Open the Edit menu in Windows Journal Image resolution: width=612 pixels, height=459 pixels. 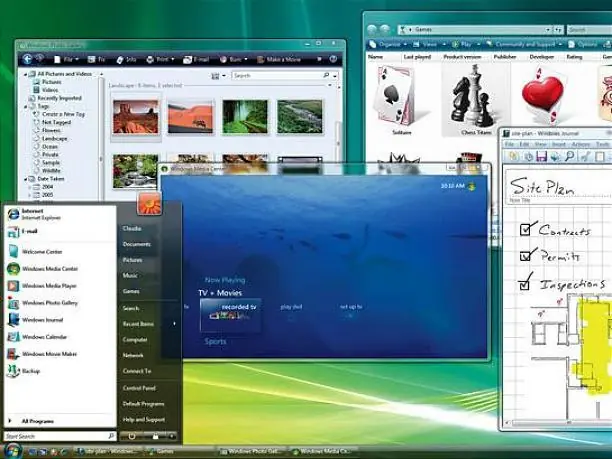click(524, 144)
